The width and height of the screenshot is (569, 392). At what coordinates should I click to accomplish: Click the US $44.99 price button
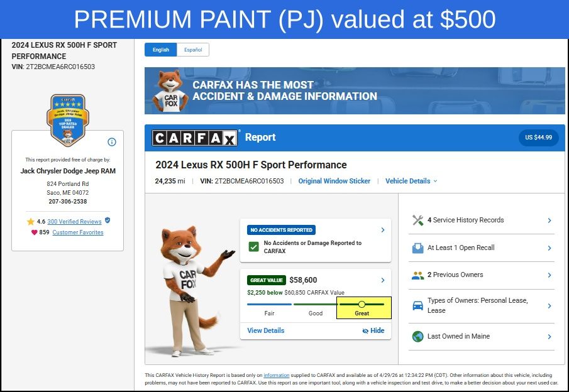tap(539, 138)
